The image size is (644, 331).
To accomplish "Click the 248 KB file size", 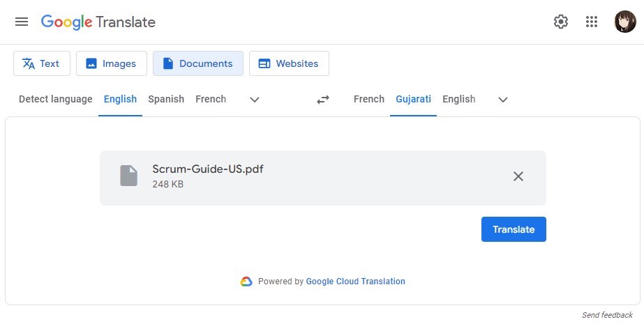I will 168,184.
